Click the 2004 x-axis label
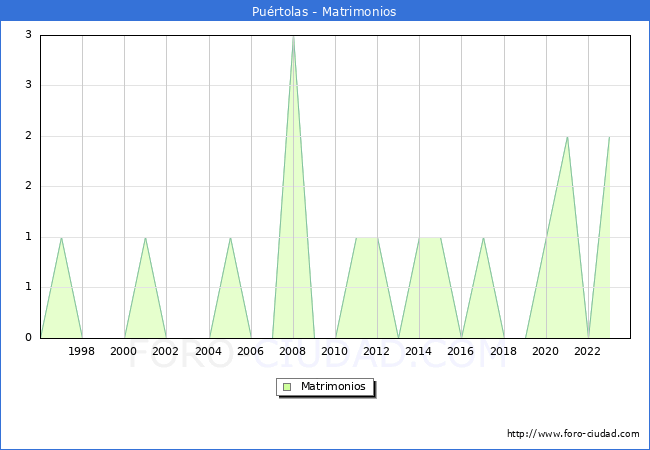650x450 pixels. [x=209, y=351]
